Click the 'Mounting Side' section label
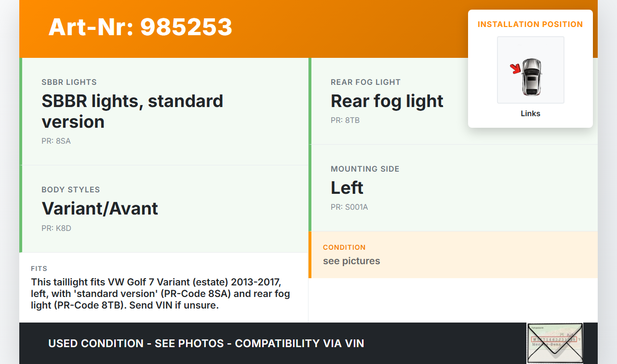The width and height of the screenshot is (617, 364). pyautogui.click(x=365, y=169)
